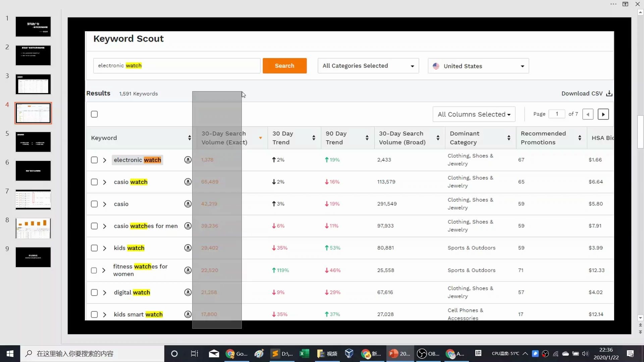Click the keyword search input field
Viewport: 644px width, 362px height.
(177, 66)
